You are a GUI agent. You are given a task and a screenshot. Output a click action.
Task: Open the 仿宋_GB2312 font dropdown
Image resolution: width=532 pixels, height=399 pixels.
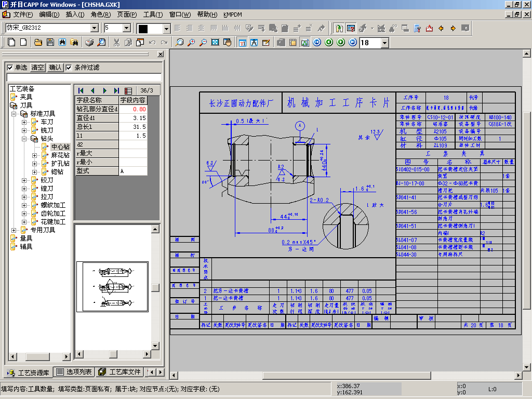[x=95, y=28]
